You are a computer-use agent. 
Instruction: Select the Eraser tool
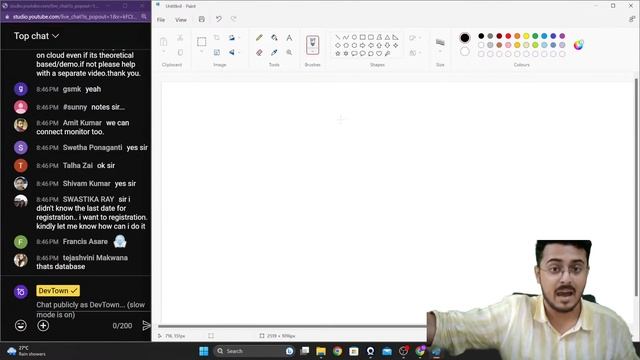point(259,52)
